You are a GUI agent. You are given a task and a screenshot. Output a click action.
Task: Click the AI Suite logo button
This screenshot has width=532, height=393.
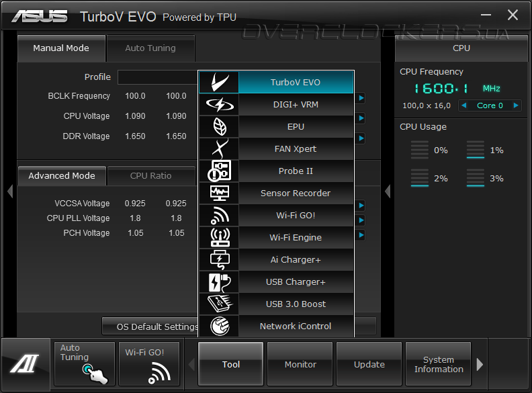point(26,364)
